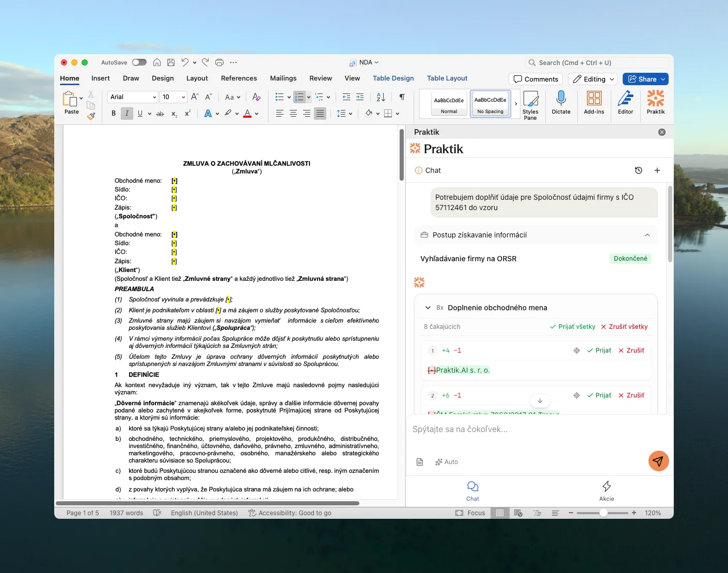Viewport: 728px width, 573px height.
Task: Accept all changes with Prijať všetky
Action: 572,327
